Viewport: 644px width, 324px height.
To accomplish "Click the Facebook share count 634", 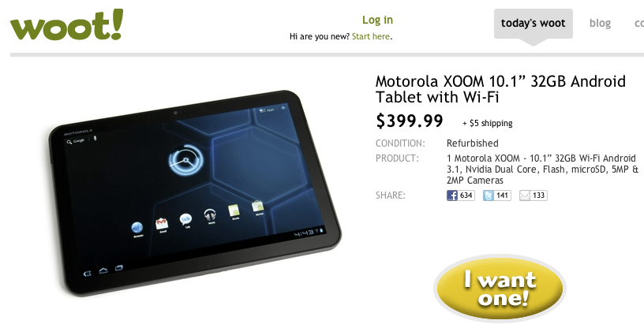I will 466,196.
